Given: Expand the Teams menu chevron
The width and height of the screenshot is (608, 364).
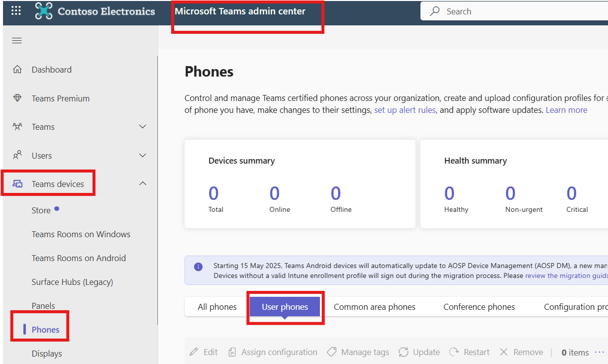Looking at the screenshot, I should point(143,127).
